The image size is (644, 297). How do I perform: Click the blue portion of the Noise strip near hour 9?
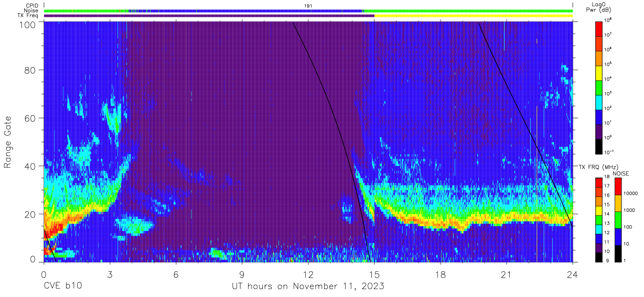coord(242,10)
